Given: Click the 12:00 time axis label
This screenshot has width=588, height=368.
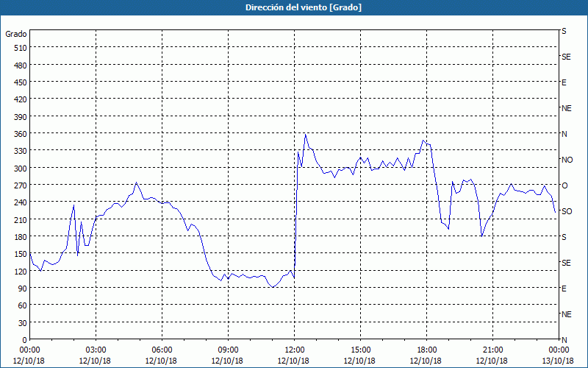Looking at the screenshot, I should click(x=295, y=350).
